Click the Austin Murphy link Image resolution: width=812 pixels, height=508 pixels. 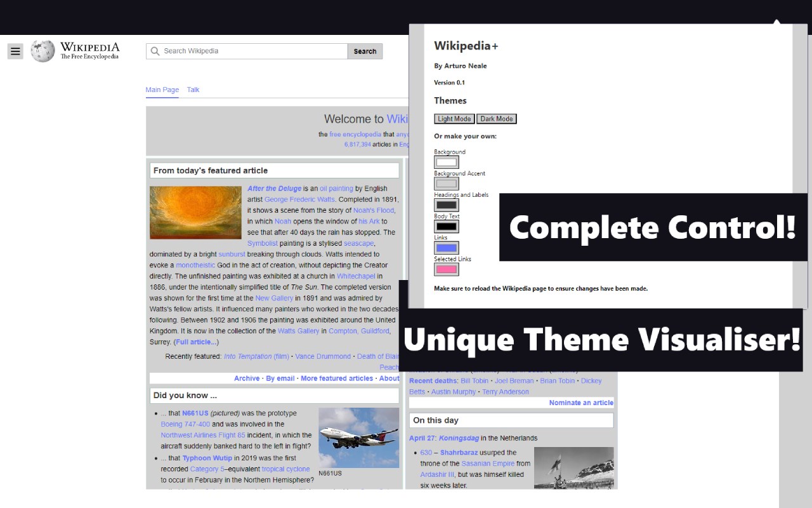(x=454, y=392)
